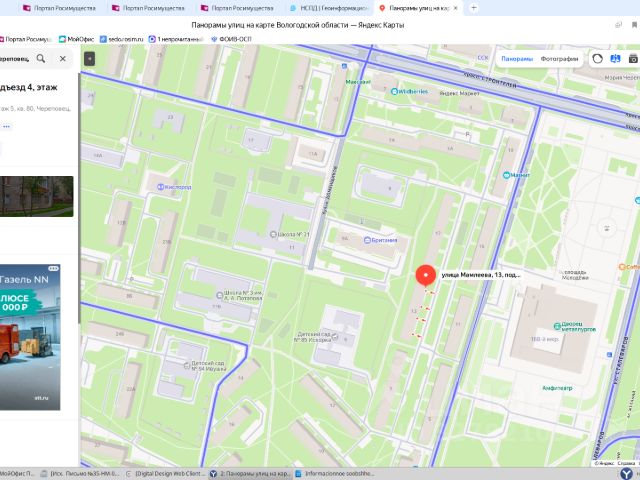The height and width of the screenshot is (480, 640).
Task: Switch to the Панорамы mode
Action: [x=517, y=59]
